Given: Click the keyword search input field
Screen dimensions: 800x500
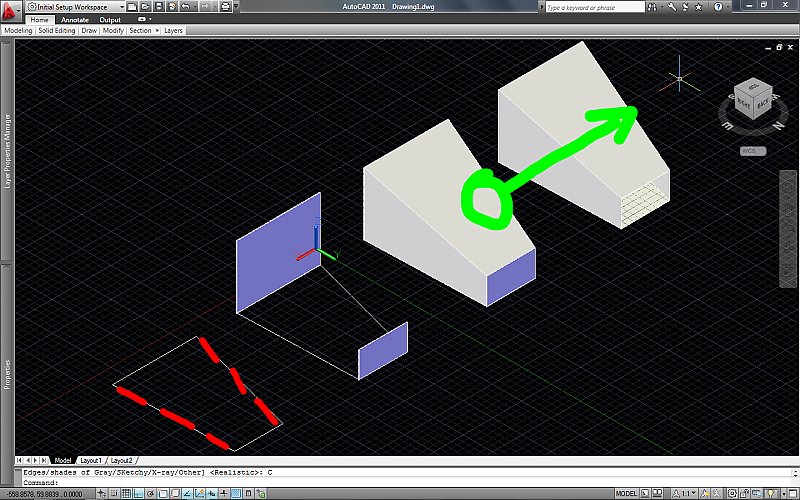Looking at the screenshot, I should (595, 7).
